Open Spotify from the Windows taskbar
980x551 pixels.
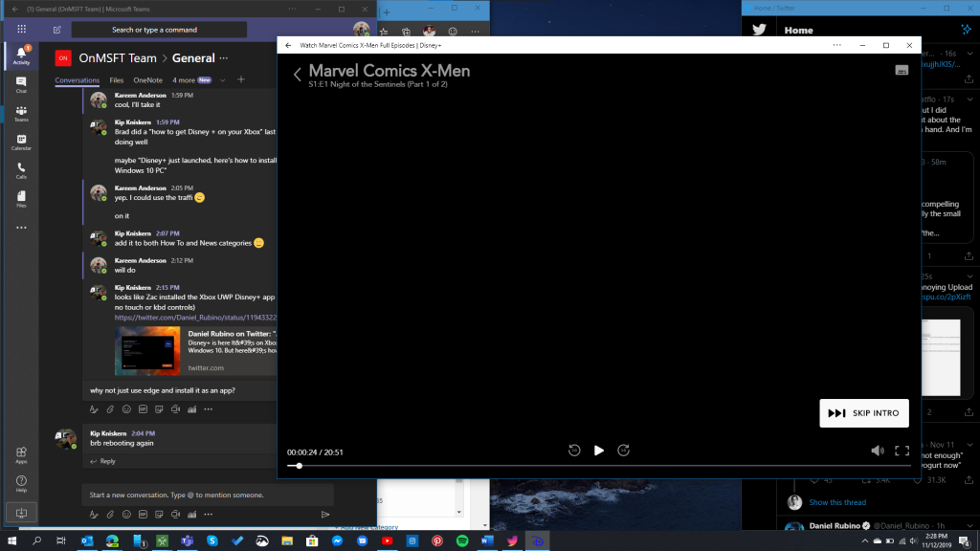pos(462,540)
